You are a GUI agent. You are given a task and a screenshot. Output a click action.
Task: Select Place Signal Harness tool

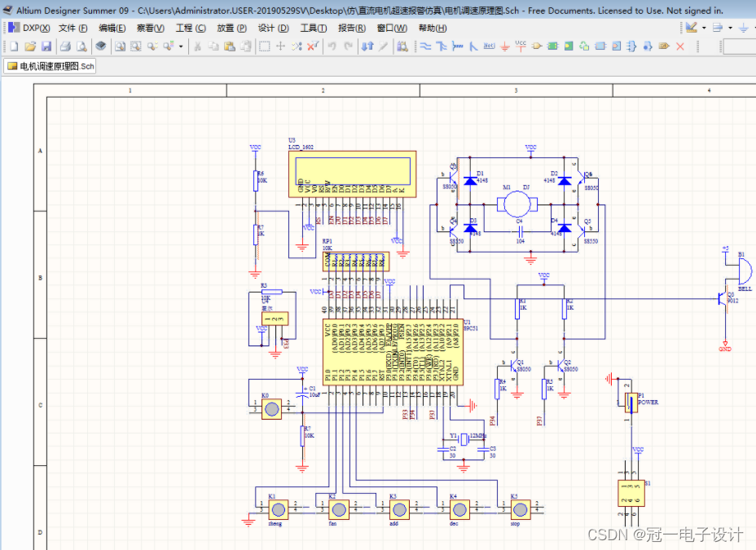pos(458,46)
